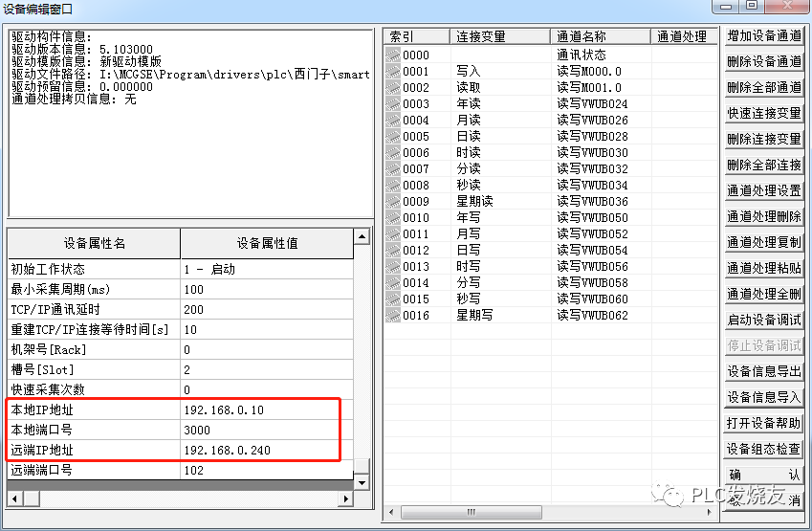812x531 pixels.
Task: Edit 远端端口号 value 102
Action: coord(267,471)
